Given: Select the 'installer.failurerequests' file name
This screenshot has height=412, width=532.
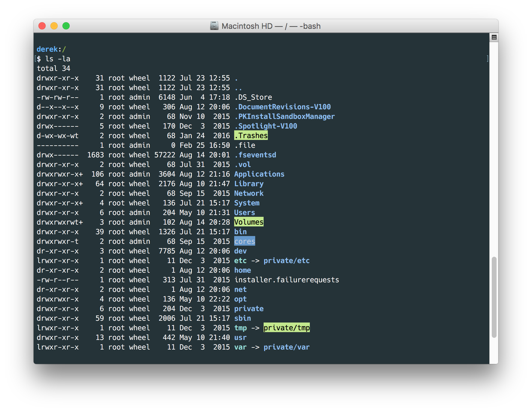Looking at the screenshot, I should [x=287, y=280].
